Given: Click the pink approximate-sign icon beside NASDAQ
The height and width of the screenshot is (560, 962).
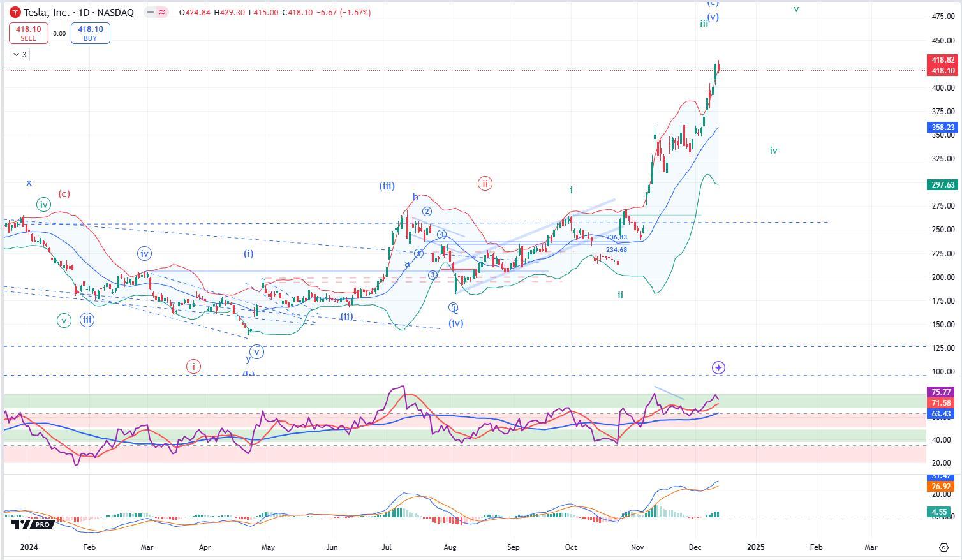Looking at the screenshot, I should [163, 13].
